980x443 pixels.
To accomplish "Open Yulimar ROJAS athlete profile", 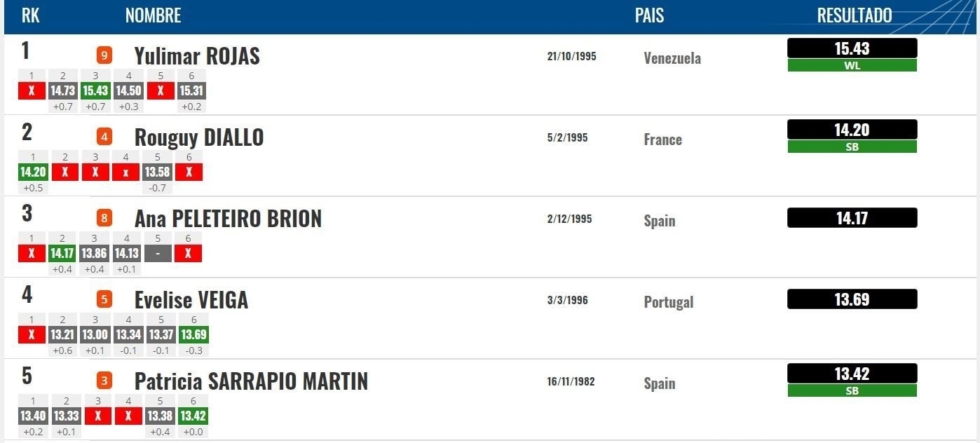I will click(197, 56).
